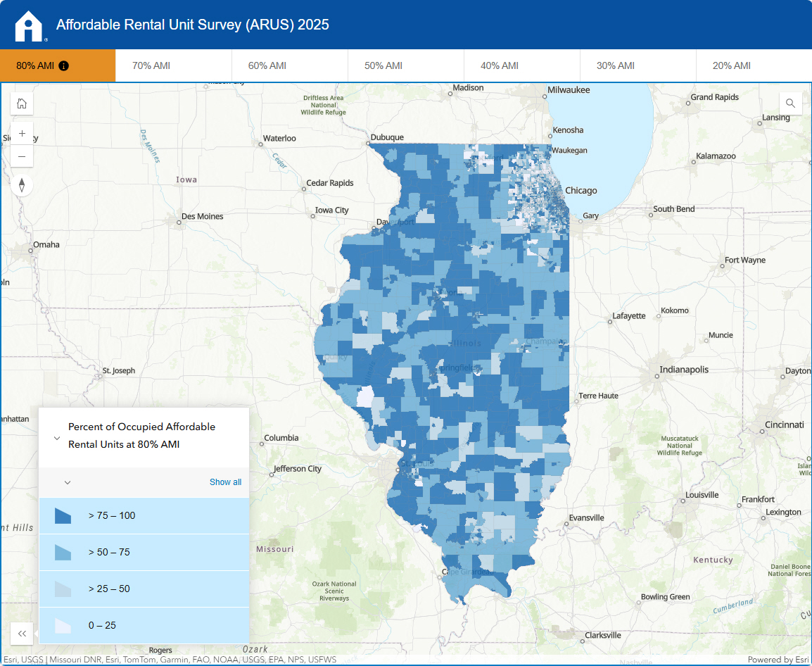
Task: Open the 50% AMI tab
Action: (x=405, y=65)
